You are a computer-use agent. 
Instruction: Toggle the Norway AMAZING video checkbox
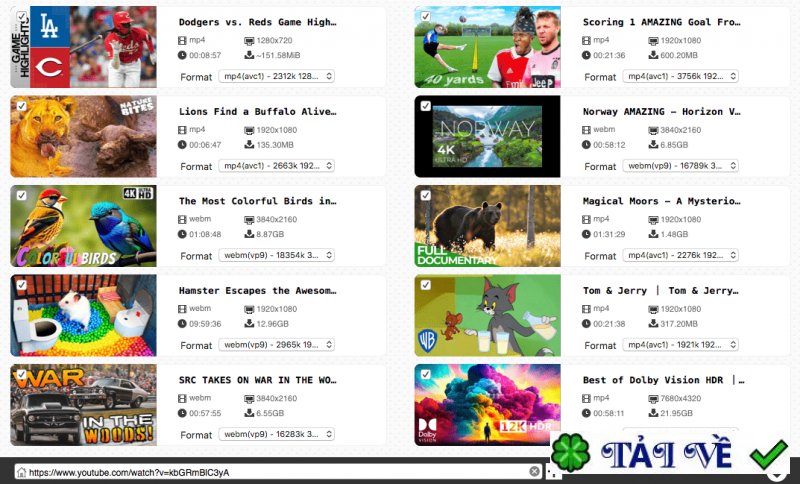426,106
